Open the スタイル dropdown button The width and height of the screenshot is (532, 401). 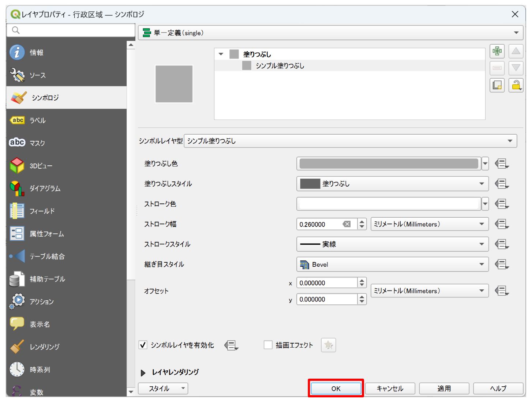(163, 389)
